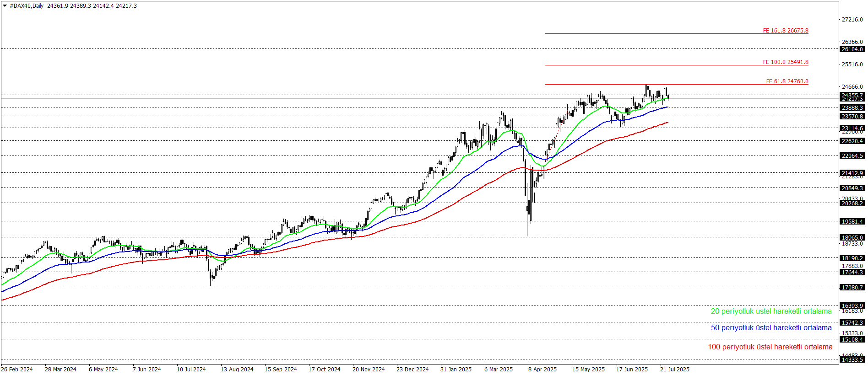Click the 21 Jul 2025 date label
The width and height of the screenshot is (868, 375).
pos(675,370)
